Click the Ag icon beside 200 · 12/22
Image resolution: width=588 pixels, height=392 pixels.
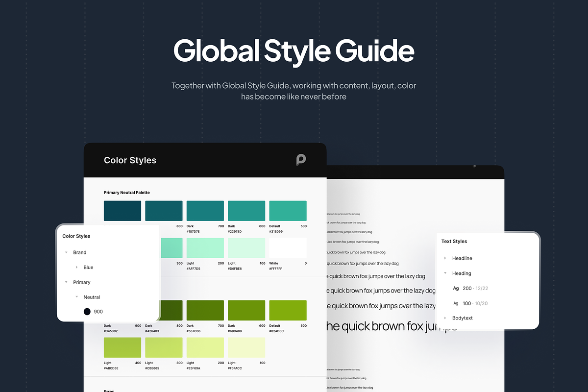(x=456, y=288)
